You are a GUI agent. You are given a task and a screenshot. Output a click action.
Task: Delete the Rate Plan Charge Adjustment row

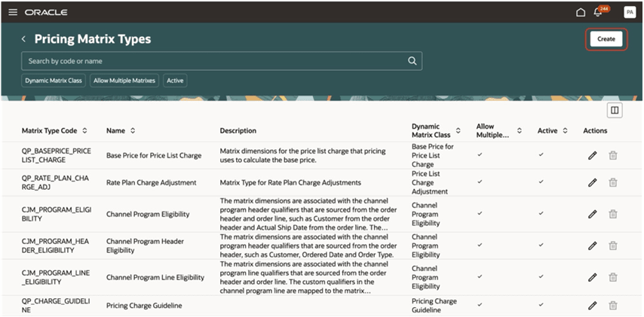coord(613,182)
